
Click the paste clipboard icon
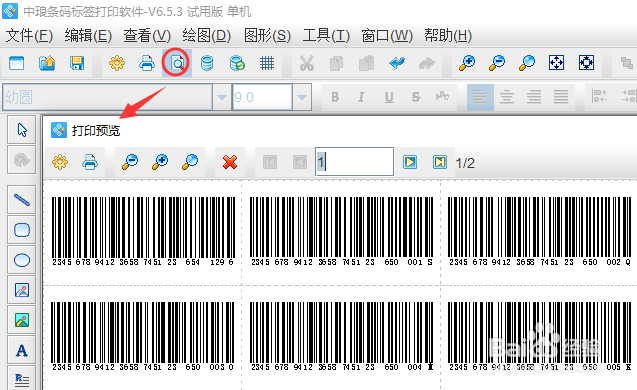point(366,63)
